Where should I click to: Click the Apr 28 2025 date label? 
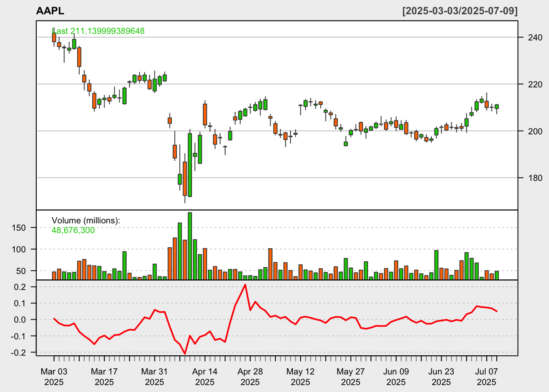click(250, 377)
